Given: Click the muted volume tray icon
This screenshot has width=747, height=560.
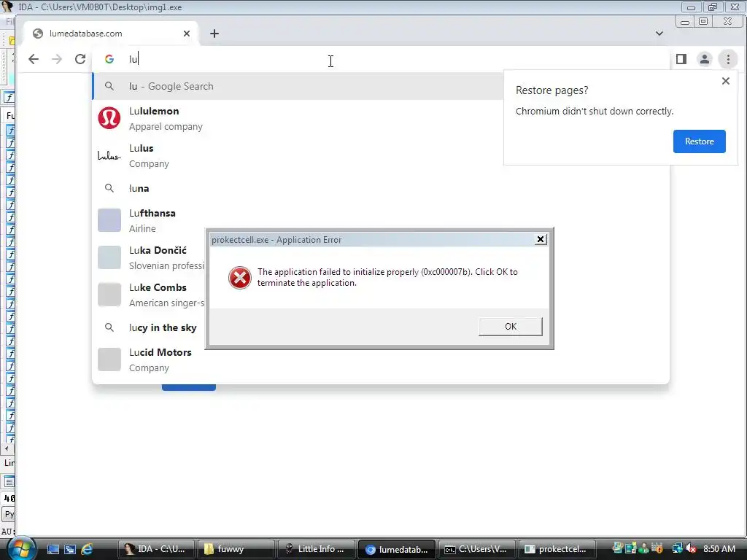Looking at the screenshot, I should pyautogui.click(x=692, y=549).
